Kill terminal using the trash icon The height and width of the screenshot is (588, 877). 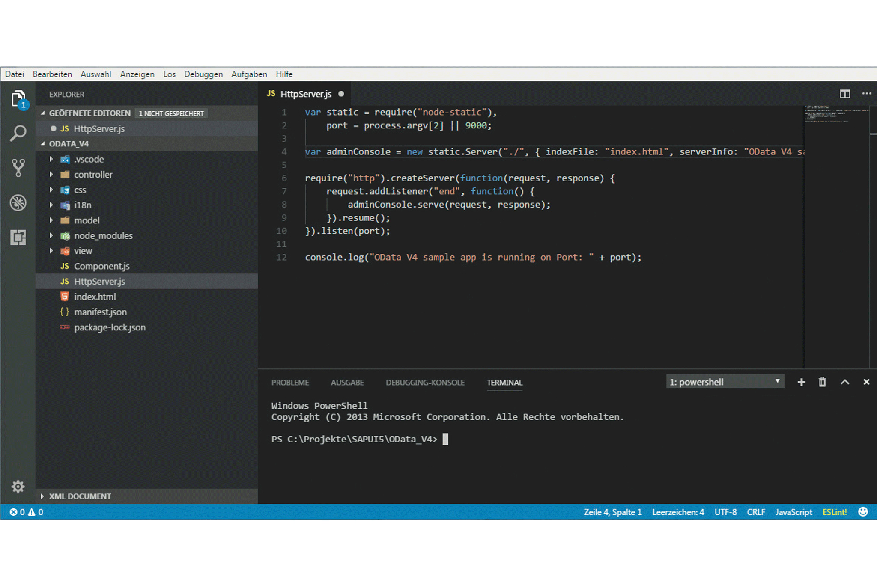[822, 382]
